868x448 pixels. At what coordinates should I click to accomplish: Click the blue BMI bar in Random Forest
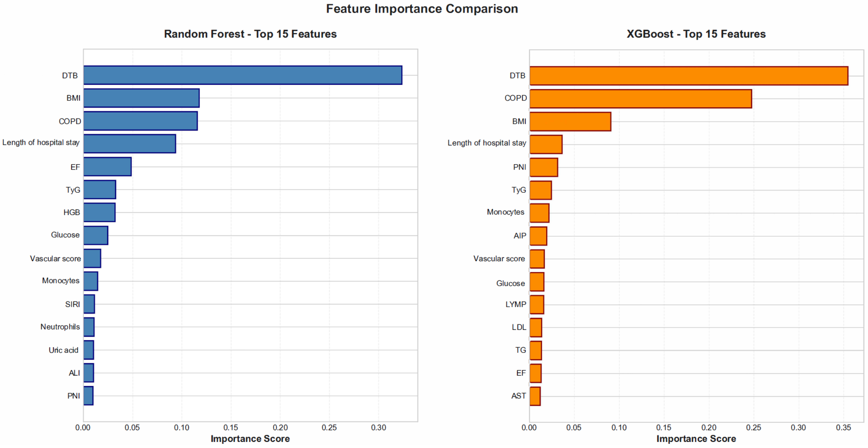pyautogui.click(x=142, y=98)
